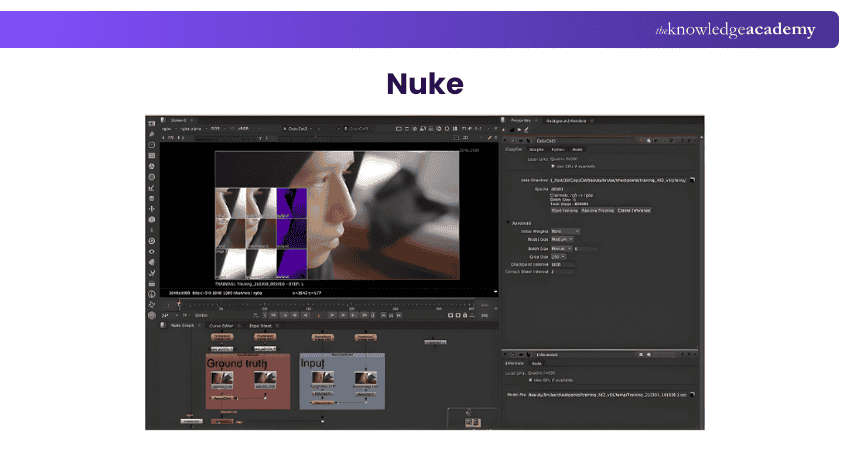Open the Graphs tab in CopyCat properties
Viewport: 850px width, 450px height.
pos(537,150)
